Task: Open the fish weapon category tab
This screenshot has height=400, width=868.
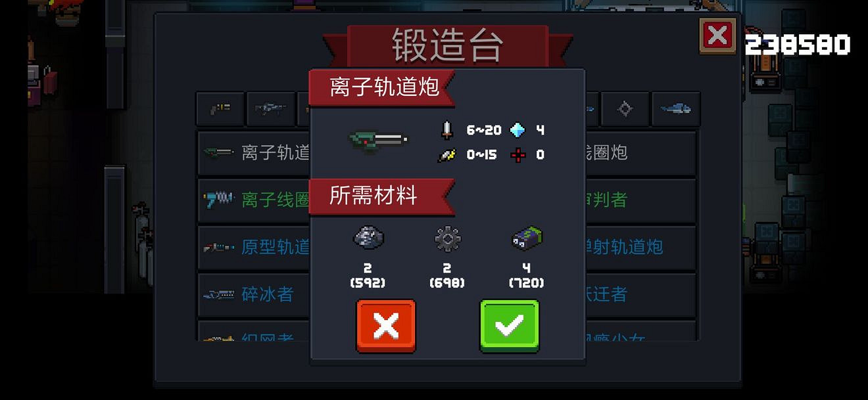Action: coord(675,108)
